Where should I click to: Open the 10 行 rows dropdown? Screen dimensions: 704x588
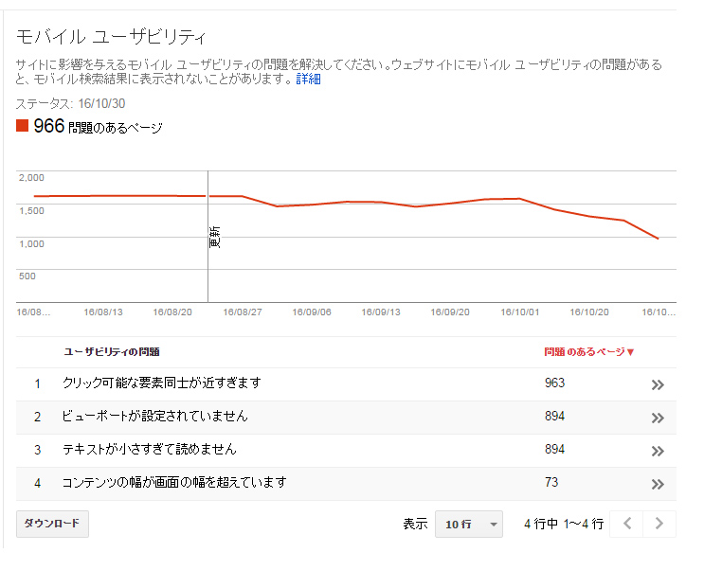tap(468, 524)
